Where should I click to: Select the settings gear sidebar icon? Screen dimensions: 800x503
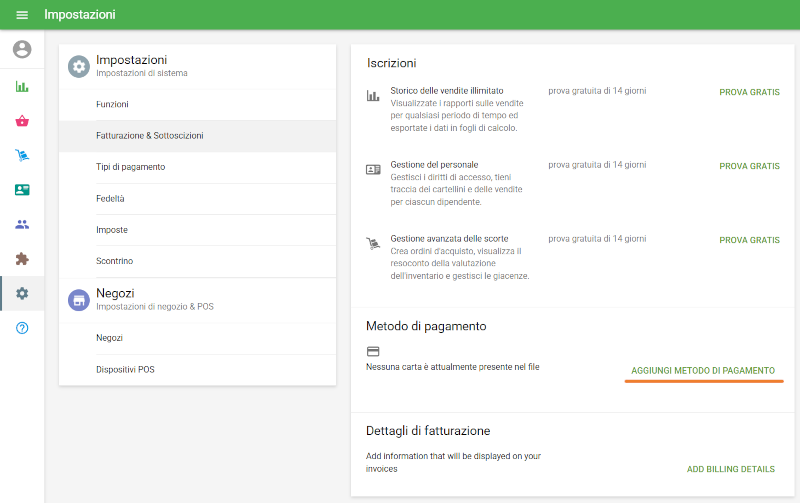click(22, 293)
